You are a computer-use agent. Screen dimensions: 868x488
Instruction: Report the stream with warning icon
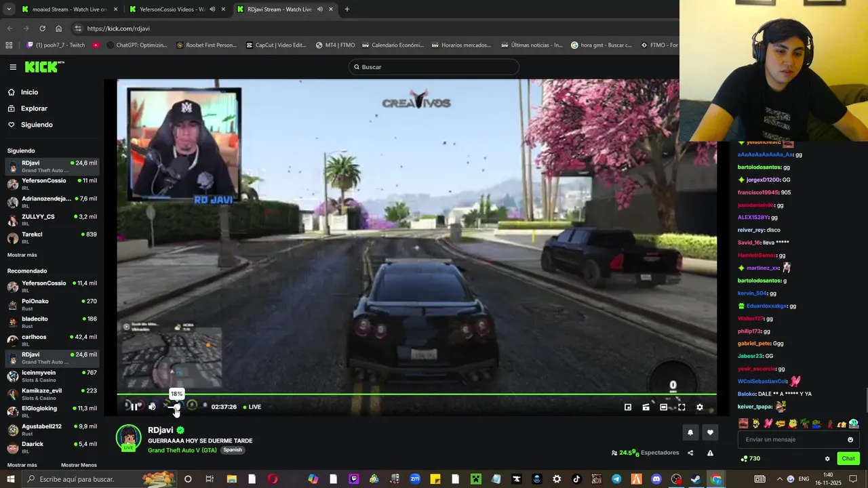click(710, 453)
